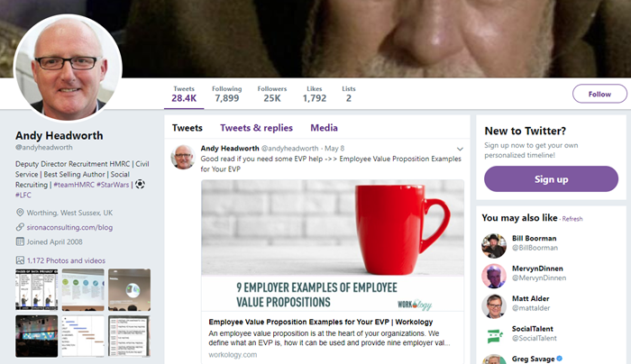Refresh the You may also like list
This screenshot has width=631, height=364.
pos(572,219)
